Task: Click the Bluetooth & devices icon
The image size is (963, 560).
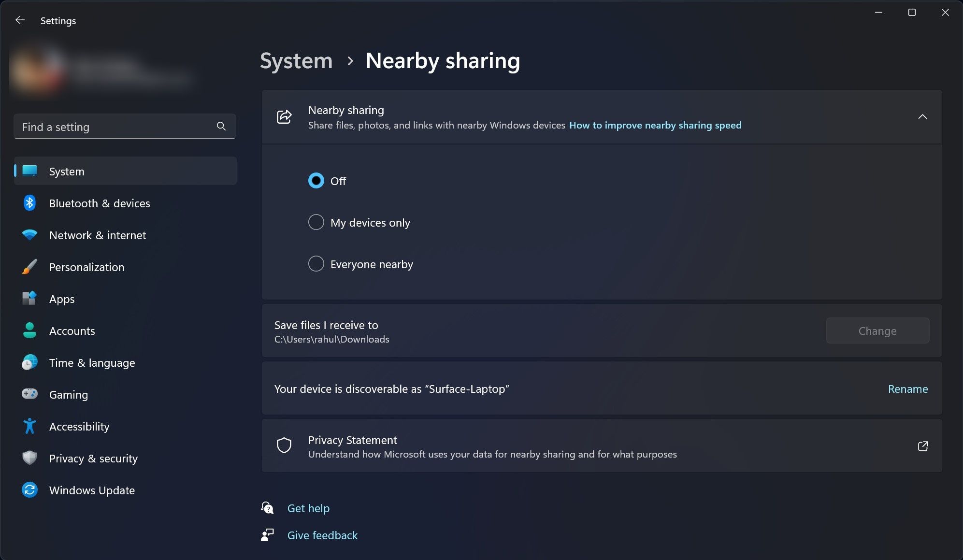Action: click(x=29, y=202)
